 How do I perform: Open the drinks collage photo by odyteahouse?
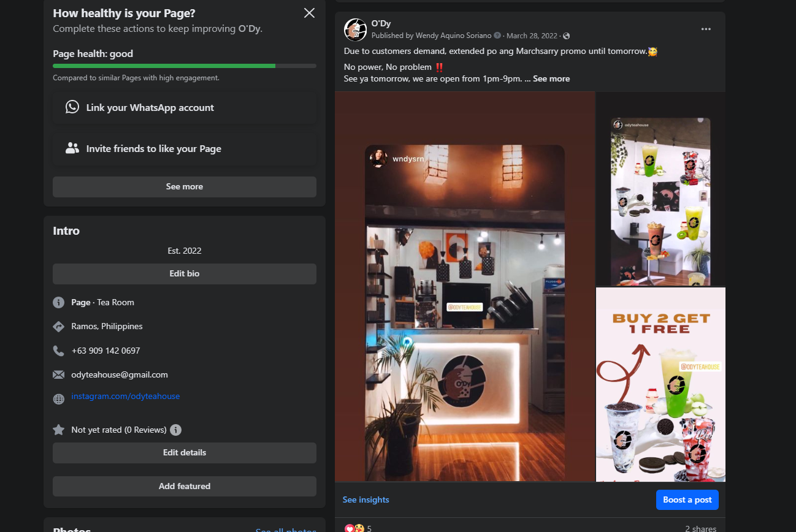click(x=661, y=189)
